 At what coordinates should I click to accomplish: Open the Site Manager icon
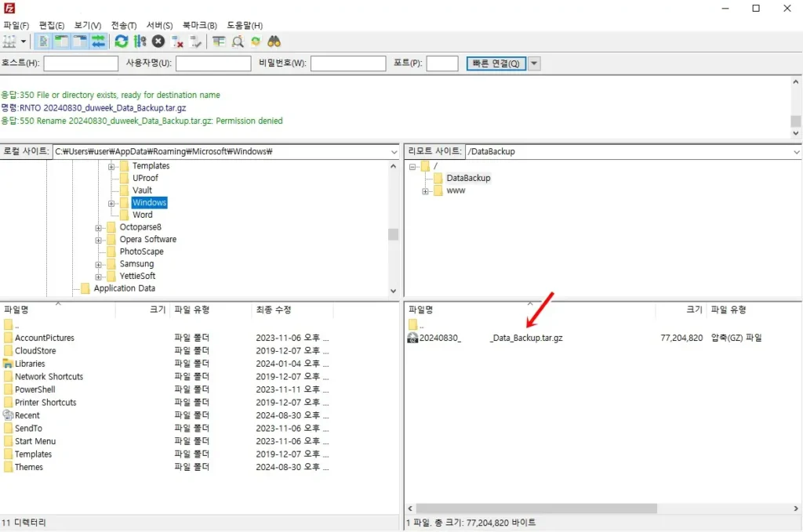[x=9, y=42]
